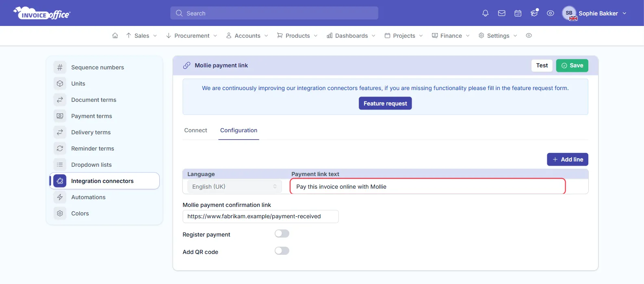The width and height of the screenshot is (644, 284).
Task: Click the green Save button
Action: click(x=572, y=65)
